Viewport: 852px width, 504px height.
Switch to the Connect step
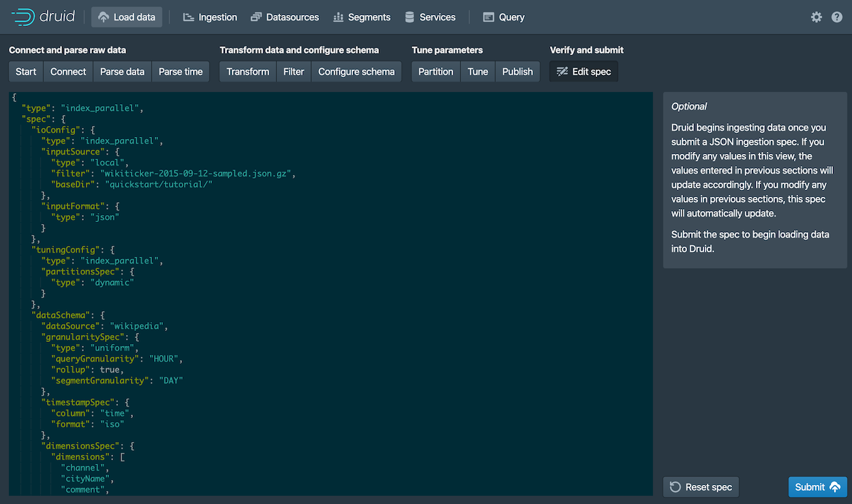(67, 71)
